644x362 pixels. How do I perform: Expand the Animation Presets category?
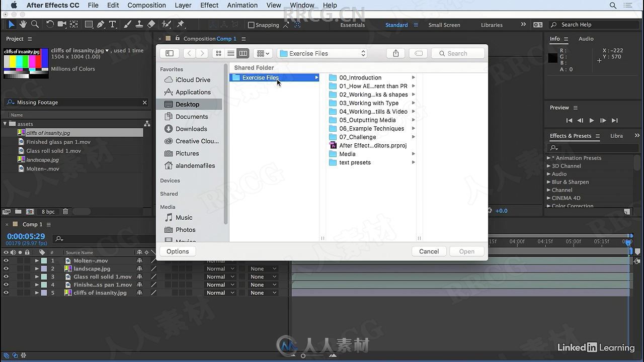click(x=548, y=158)
